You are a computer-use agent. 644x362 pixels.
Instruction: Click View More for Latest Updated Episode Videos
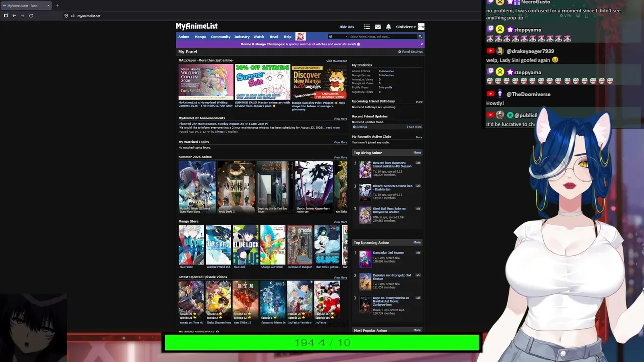tap(340, 277)
